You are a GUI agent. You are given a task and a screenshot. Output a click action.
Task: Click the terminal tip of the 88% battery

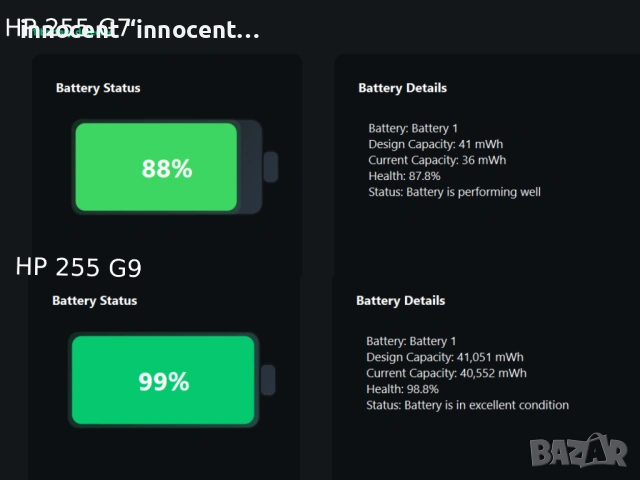tap(270, 167)
